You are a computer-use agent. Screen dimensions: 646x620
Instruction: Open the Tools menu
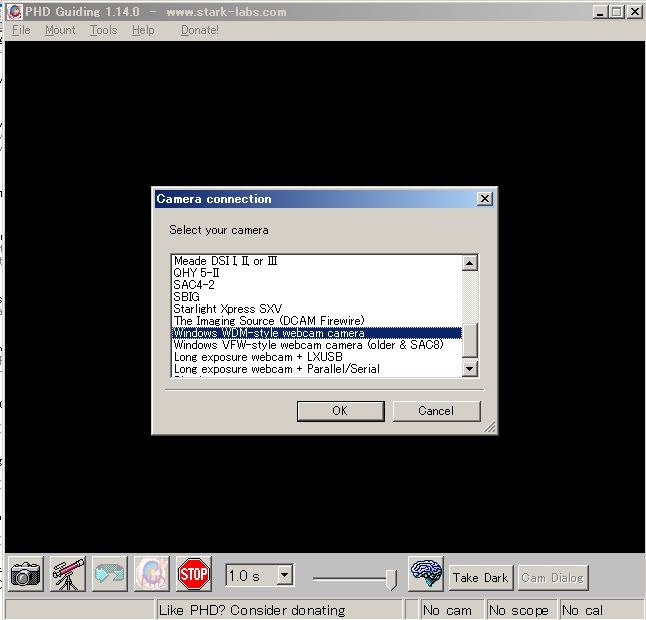(x=103, y=30)
